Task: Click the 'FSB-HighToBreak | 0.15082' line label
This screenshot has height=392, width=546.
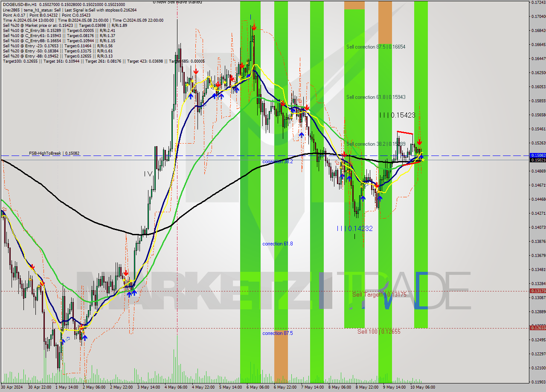Action: 54,153
